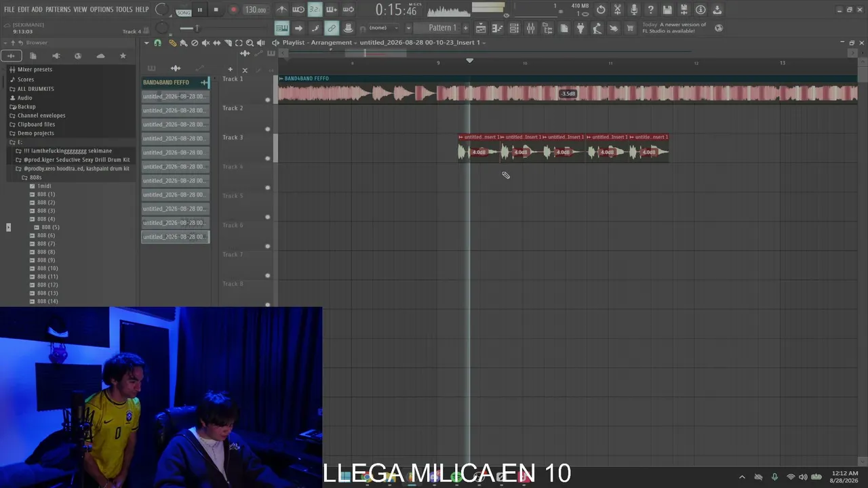This screenshot has width=868, height=488.
Task: Click the help question mark icon
Action: pos(651,9)
